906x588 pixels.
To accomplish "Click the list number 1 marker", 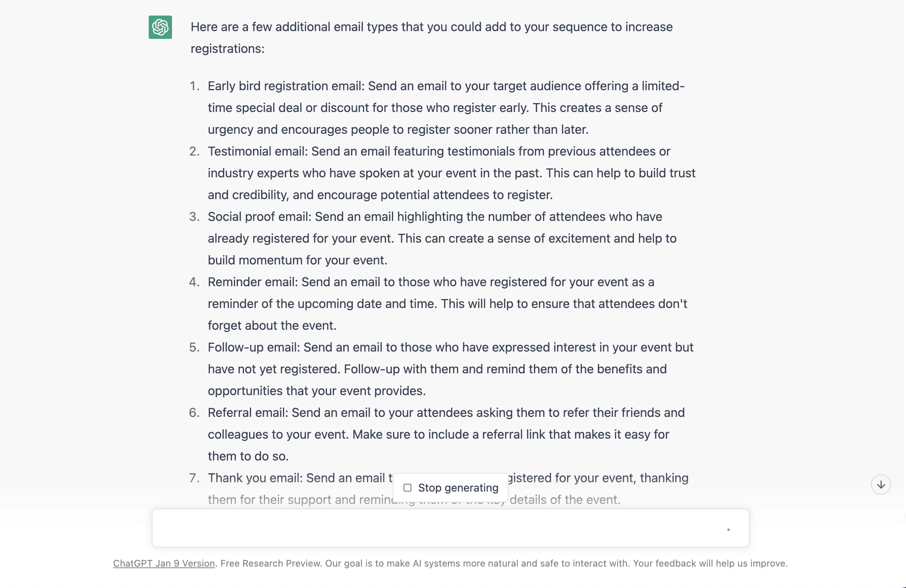I will pyautogui.click(x=195, y=86).
